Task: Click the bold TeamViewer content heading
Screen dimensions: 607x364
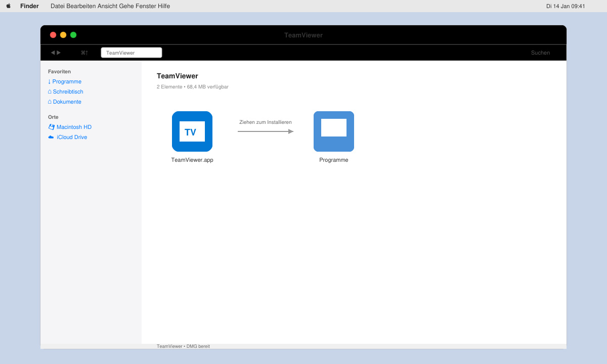Action: click(178, 76)
